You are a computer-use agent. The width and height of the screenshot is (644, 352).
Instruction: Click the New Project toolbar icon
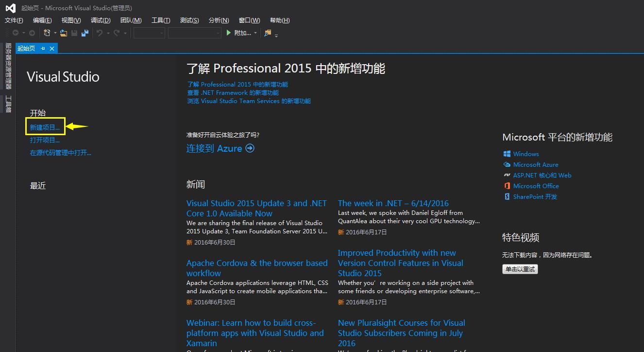click(47, 33)
